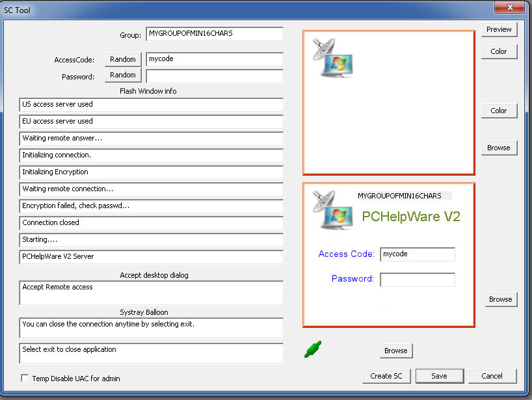Click the "Connection closed" field
This screenshot has width=532, height=400.
151,223
